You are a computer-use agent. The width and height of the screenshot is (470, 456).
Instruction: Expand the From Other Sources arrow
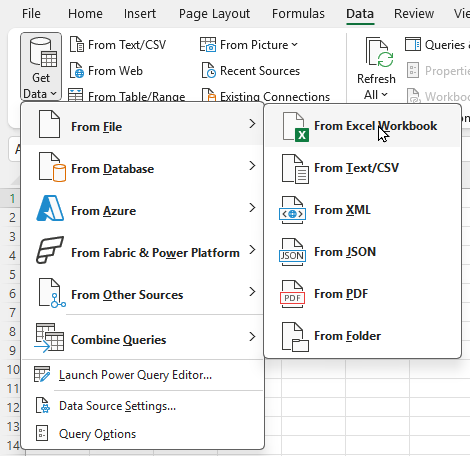[252, 292]
